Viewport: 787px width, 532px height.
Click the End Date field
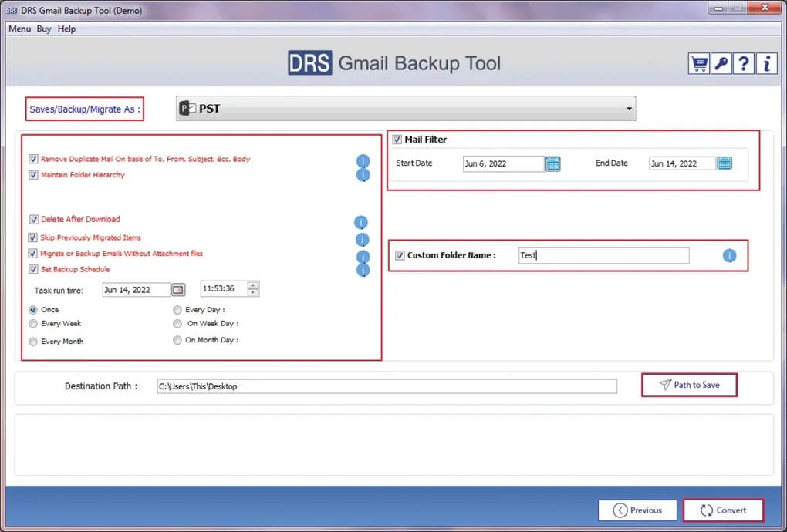[682, 163]
